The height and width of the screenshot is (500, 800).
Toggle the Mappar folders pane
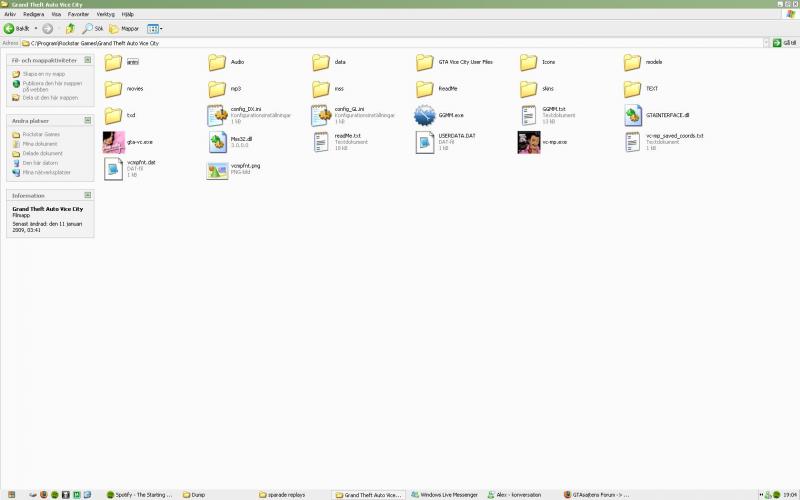coord(125,29)
